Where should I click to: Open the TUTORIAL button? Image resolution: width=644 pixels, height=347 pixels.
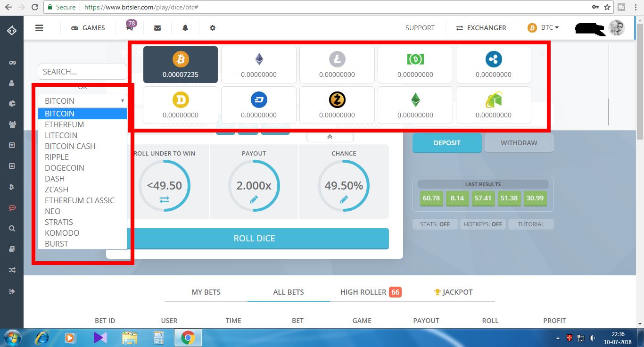point(531,224)
